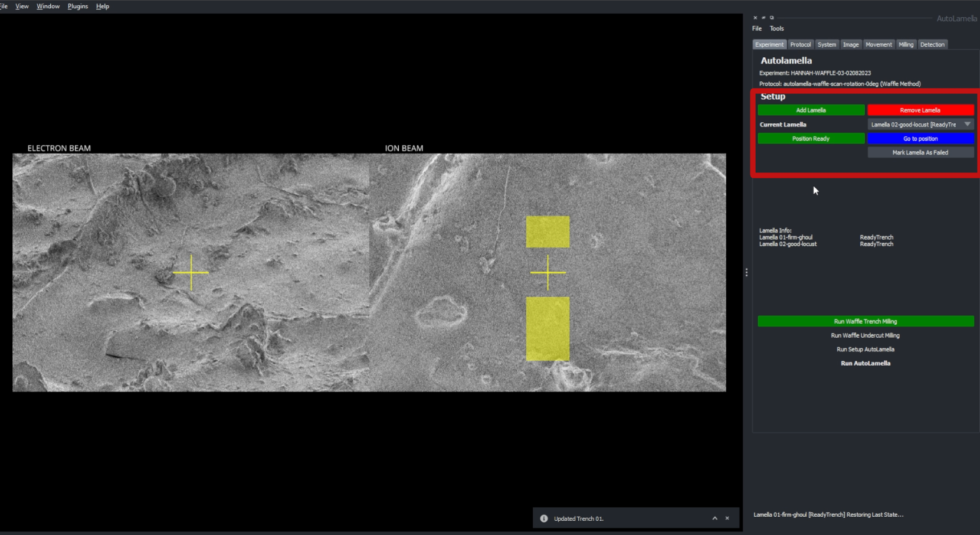Image resolution: width=980 pixels, height=535 pixels.
Task: Click the Restoring Last State status message
Action: [x=828, y=515]
